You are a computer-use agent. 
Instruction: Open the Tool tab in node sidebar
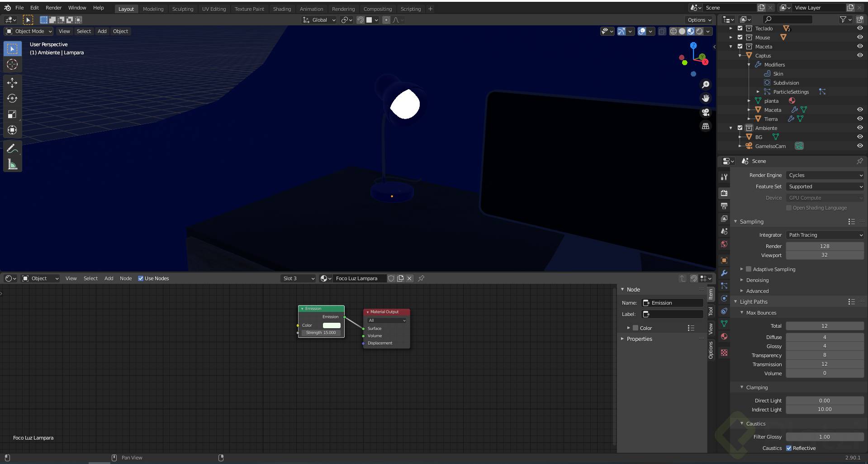coord(711,311)
